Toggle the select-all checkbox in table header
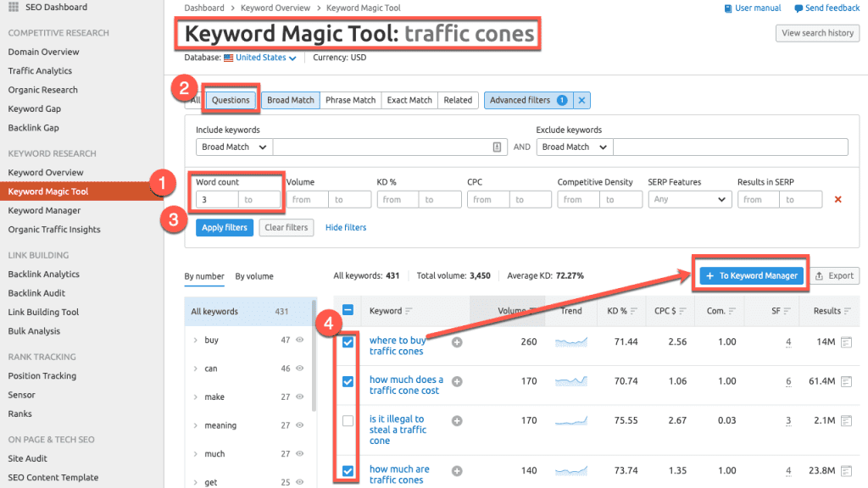 coord(348,311)
